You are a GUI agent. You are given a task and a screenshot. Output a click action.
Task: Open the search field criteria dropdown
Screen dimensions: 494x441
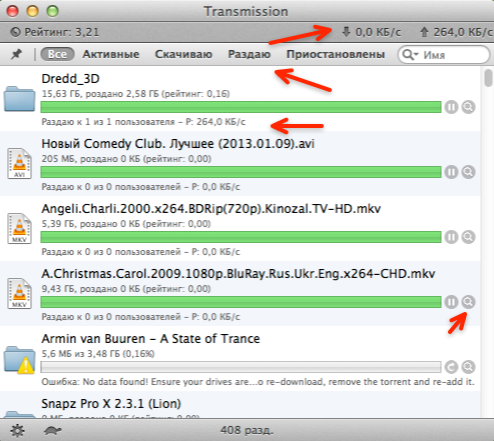click(410, 54)
